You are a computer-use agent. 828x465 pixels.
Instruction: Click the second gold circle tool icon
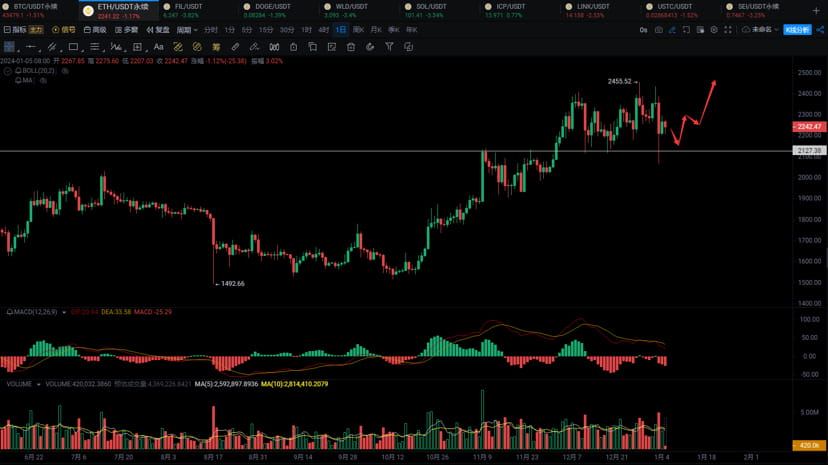(197, 47)
